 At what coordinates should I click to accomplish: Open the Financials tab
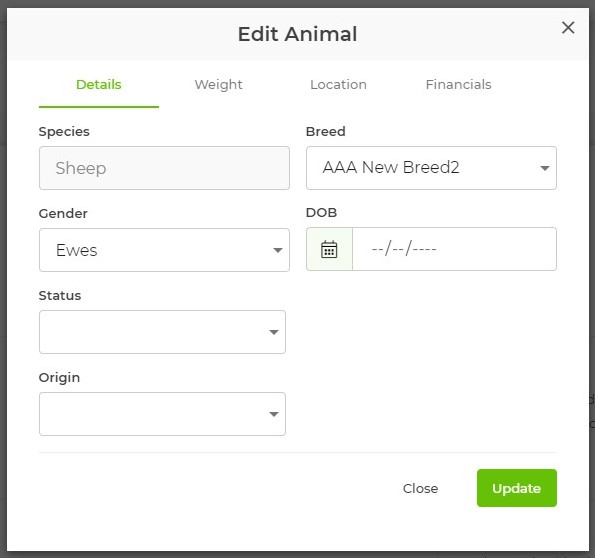pos(458,85)
